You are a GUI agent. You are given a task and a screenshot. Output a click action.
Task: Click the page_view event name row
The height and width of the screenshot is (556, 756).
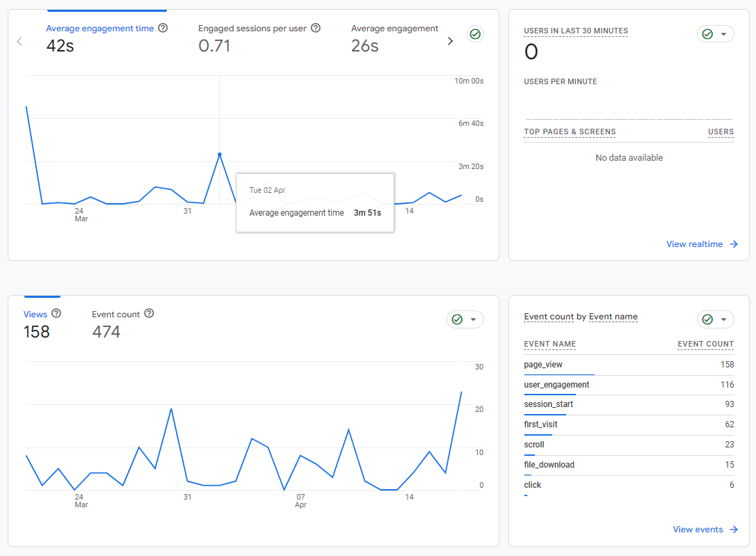point(629,365)
